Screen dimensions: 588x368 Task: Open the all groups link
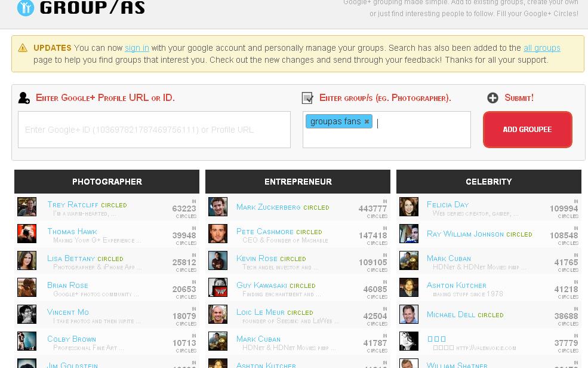pyautogui.click(x=542, y=48)
